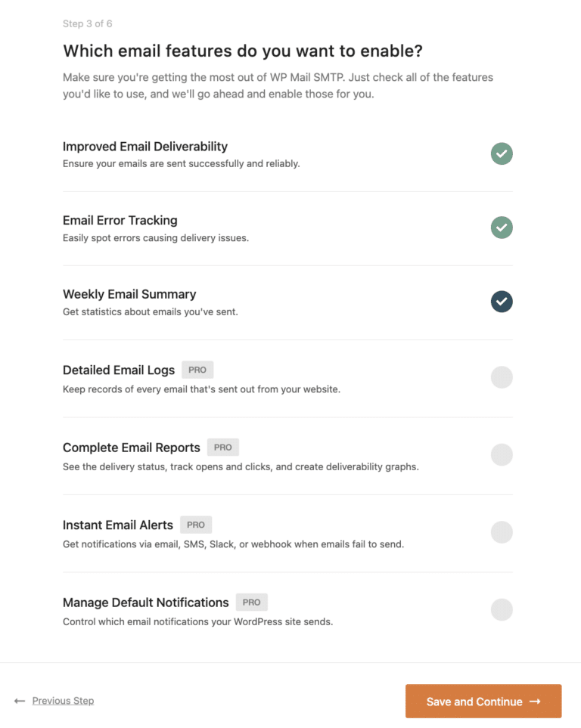Click the PRO badge beside Complete Email Reports
581x728 pixels.
click(222, 447)
